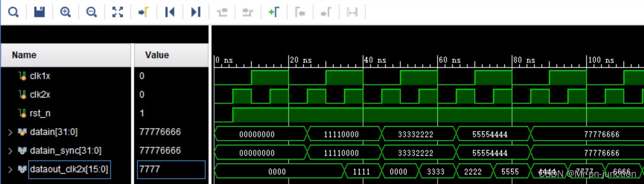Select datain[31:0] signal name
The image size is (644, 184).
tap(54, 132)
